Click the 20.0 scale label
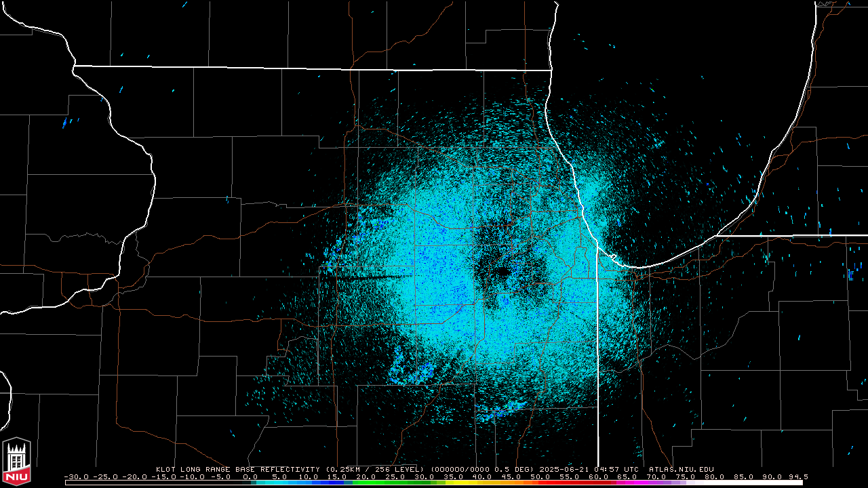Viewport: 868px width, 488px height. (x=366, y=476)
